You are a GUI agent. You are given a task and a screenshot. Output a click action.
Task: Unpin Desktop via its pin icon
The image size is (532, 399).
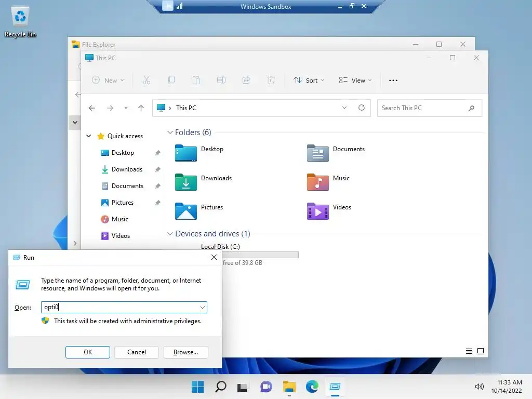click(x=158, y=153)
